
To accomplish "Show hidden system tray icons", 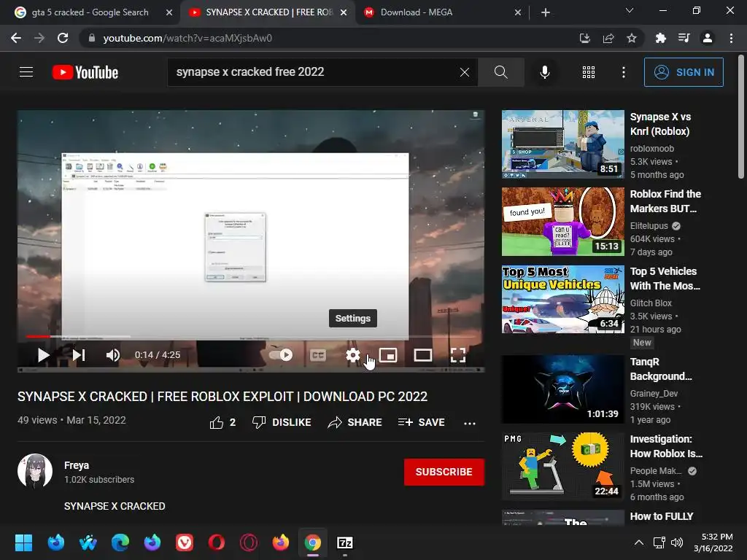I will 639,542.
